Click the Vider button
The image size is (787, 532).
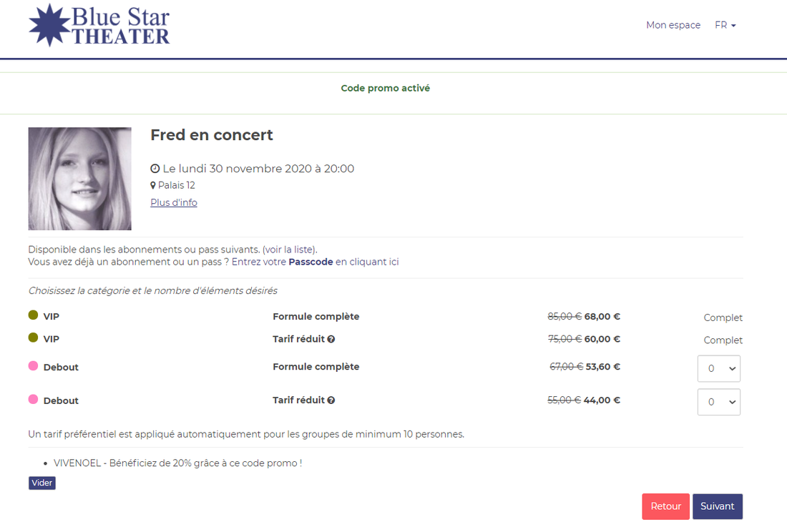pos(42,483)
